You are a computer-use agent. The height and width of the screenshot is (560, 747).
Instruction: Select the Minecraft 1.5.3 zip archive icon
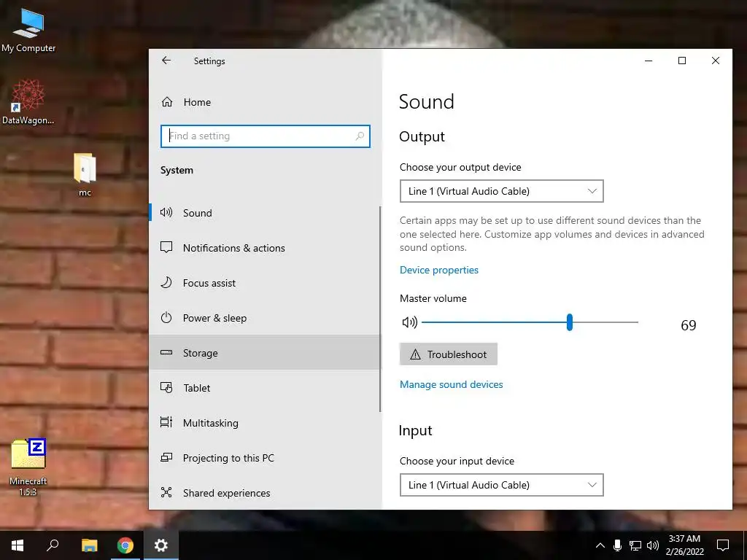tap(28, 467)
